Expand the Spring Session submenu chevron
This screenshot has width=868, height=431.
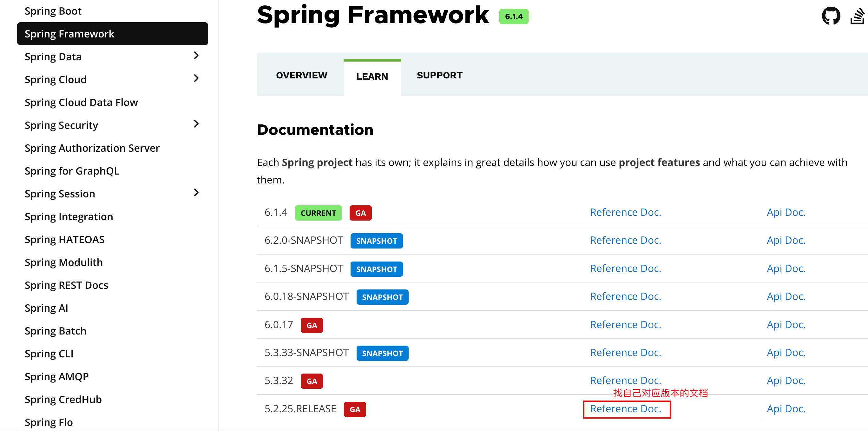(196, 193)
